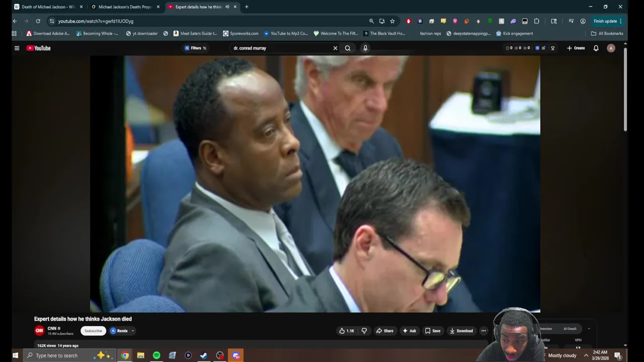Viewport: 644px width, 362px height.
Task: Open more actions three-dot menu
Action: tap(484, 331)
